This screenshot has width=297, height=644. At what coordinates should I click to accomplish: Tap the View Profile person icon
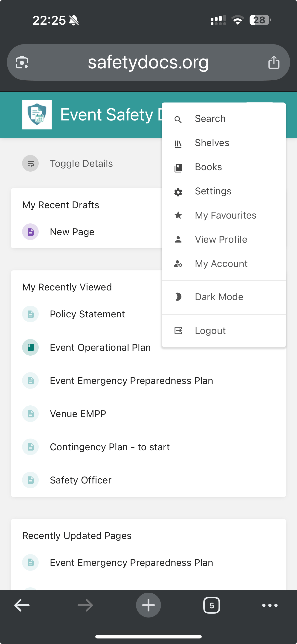click(178, 239)
